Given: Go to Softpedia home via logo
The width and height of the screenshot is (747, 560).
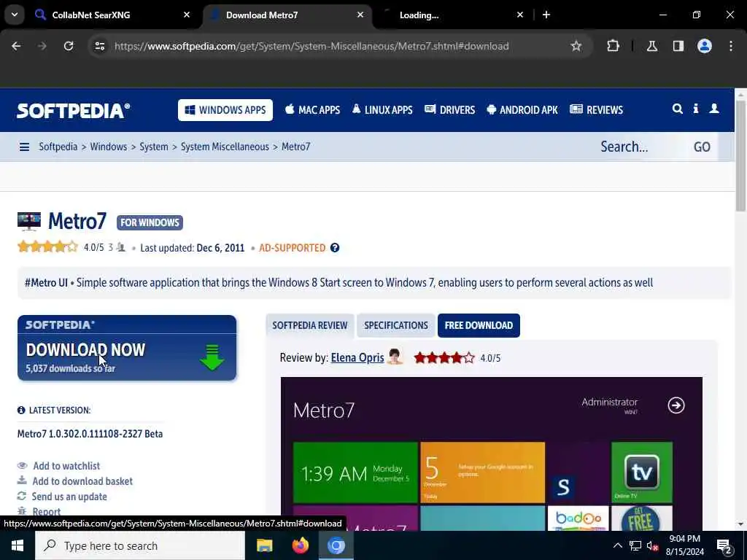Looking at the screenshot, I should pyautogui.click(x=74, y=111).
